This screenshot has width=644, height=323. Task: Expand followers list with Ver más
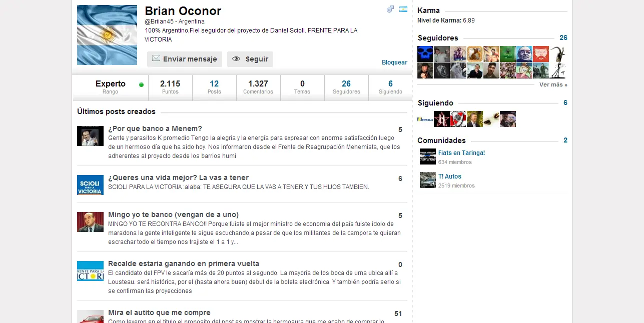click(x=553, y=85)
